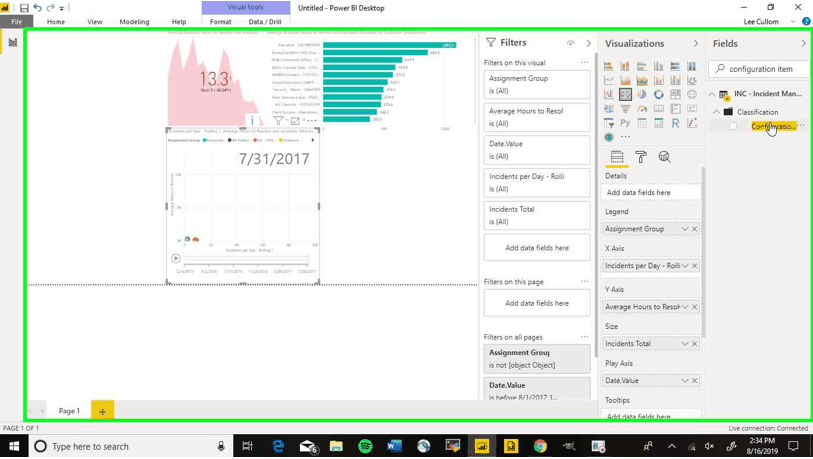Image resolution: width=813 pixels, height=459 pixels.
Task: Open Incidents Total size field dropdown
Action: pos(685,343)
